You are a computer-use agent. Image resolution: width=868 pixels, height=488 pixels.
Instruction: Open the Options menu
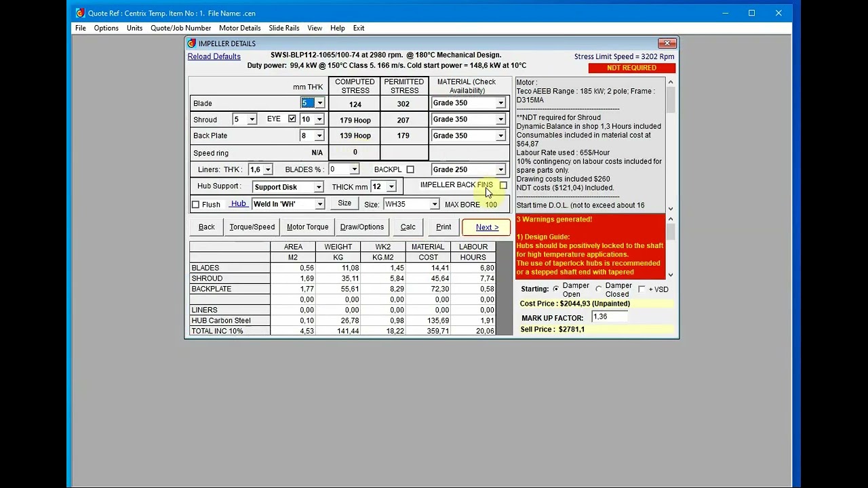click(x=106, y=28)
